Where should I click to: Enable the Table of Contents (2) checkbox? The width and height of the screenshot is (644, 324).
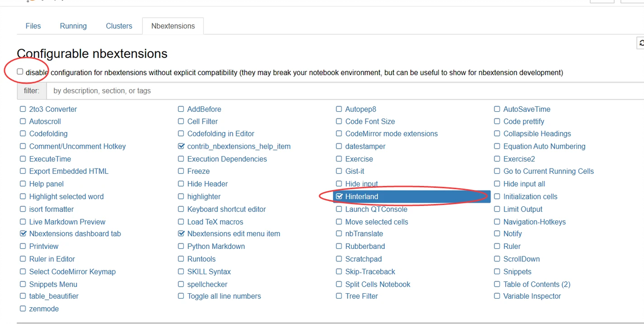point(497,284)
